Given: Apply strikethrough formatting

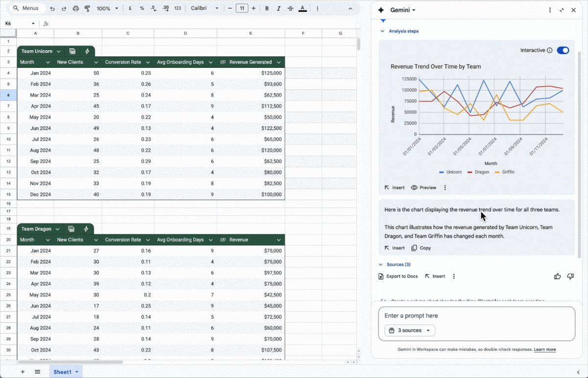Looking at the screenshot, I should coord(291,8).
